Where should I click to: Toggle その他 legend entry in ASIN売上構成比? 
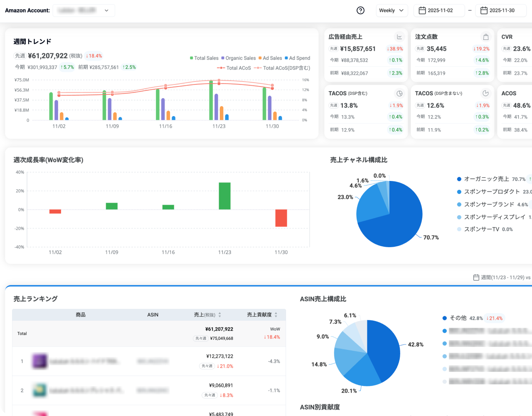click(x=455, y=318)
